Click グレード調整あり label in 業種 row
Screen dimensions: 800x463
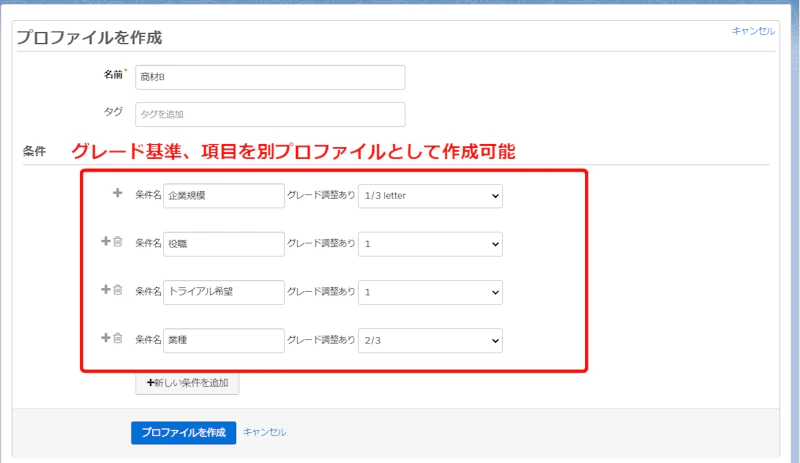321,339
